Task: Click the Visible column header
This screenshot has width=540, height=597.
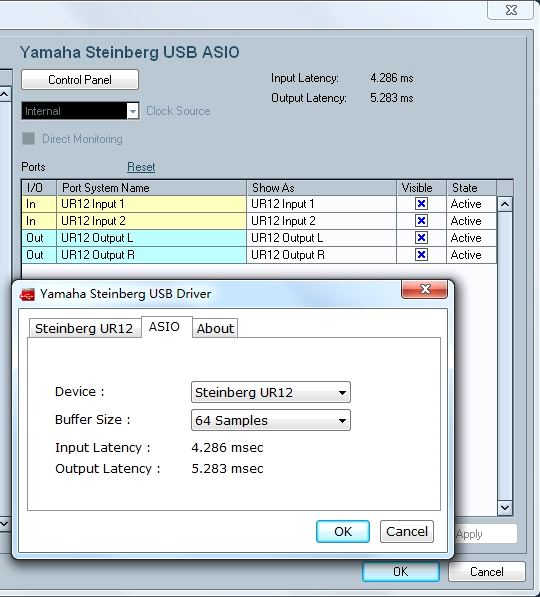Action: pos(421,188)
